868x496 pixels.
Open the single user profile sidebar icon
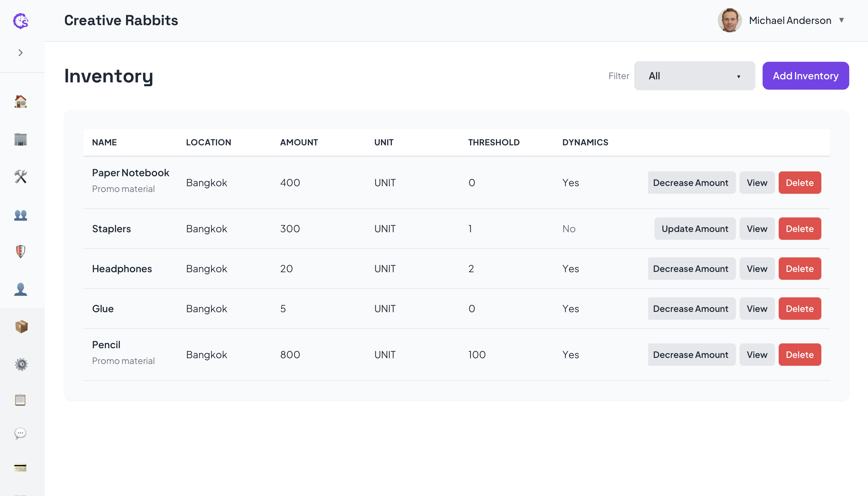20,289
